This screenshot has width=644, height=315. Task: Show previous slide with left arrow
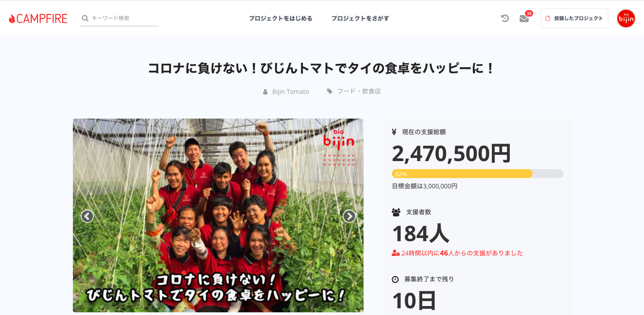[x=87, y=216]
